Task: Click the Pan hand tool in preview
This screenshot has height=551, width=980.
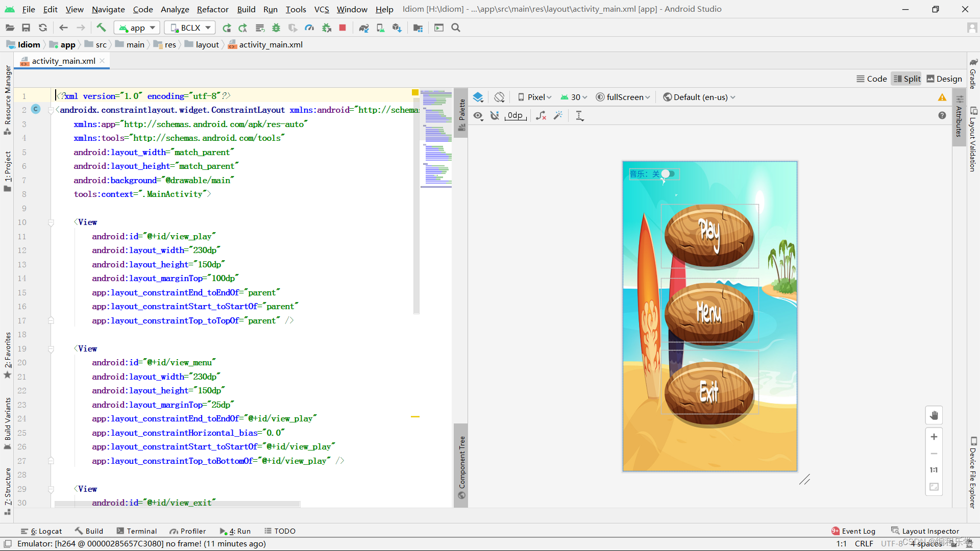Action: click(x=934, y=415)
